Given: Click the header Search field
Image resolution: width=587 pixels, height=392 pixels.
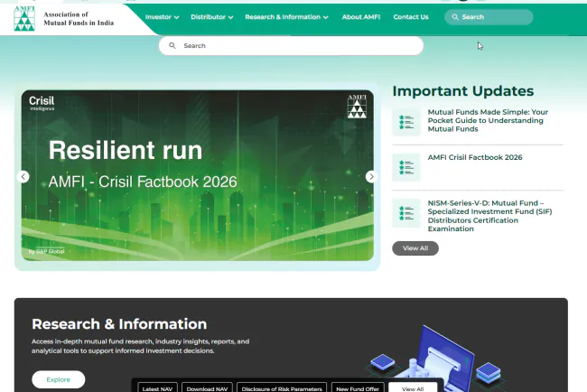Looking at the screenshot, I should (x=489, y=17).
